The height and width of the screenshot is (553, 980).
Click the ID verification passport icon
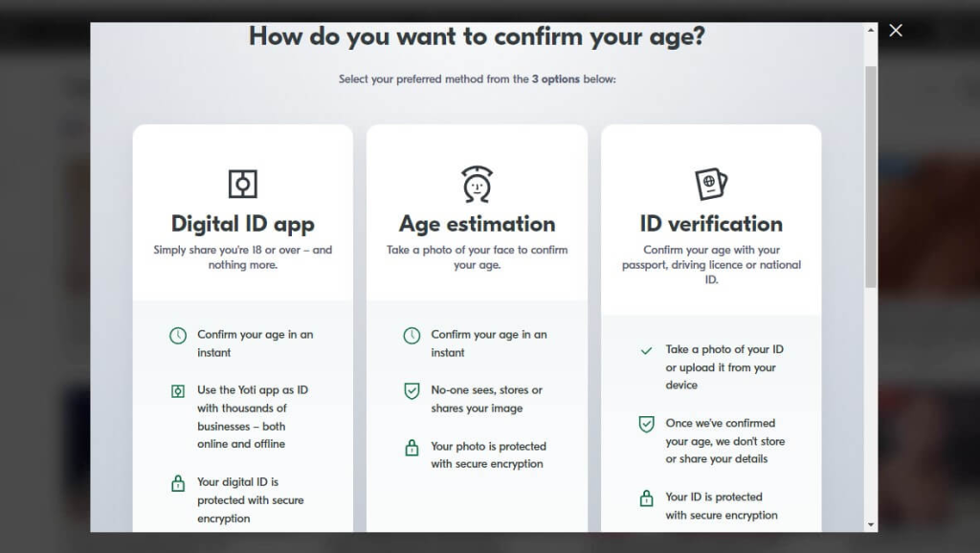point(710,182)
